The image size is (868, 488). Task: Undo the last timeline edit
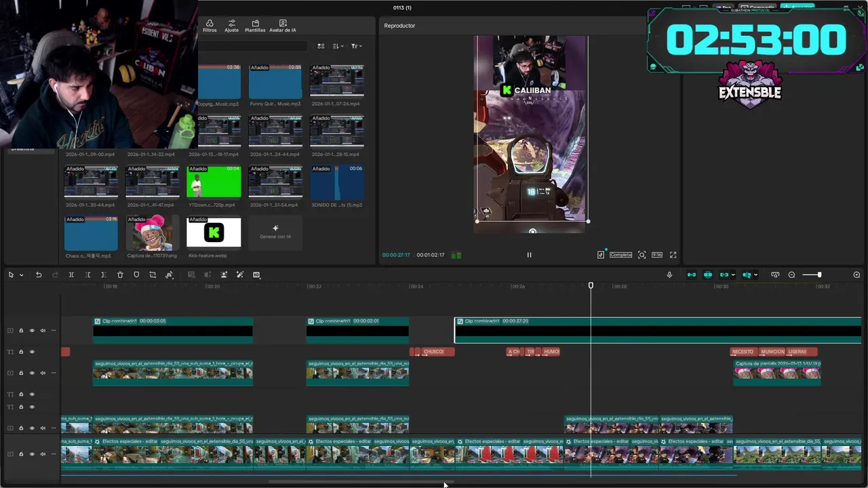(39, 274)
